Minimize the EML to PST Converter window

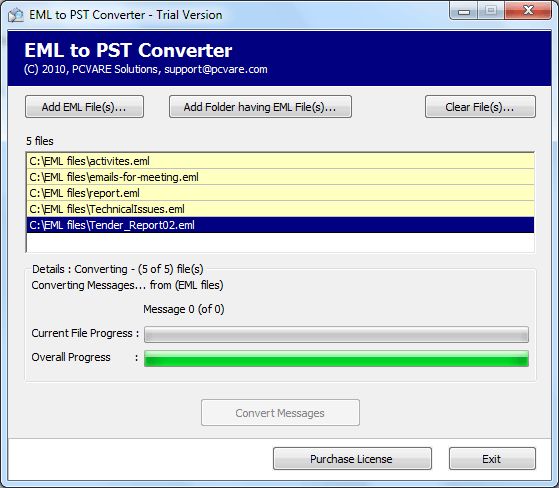pos(464,11)
